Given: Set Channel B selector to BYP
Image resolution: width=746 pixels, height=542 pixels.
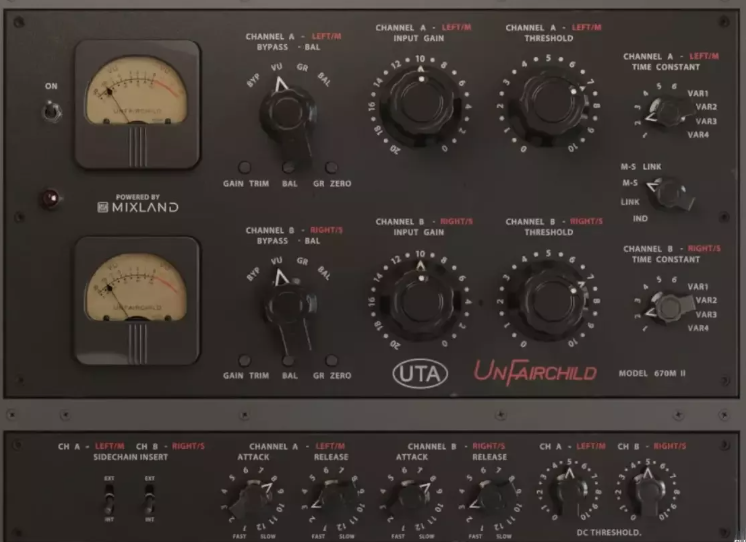Looking at the screenshot, I should pyautogui.click(x=253, y=274).
